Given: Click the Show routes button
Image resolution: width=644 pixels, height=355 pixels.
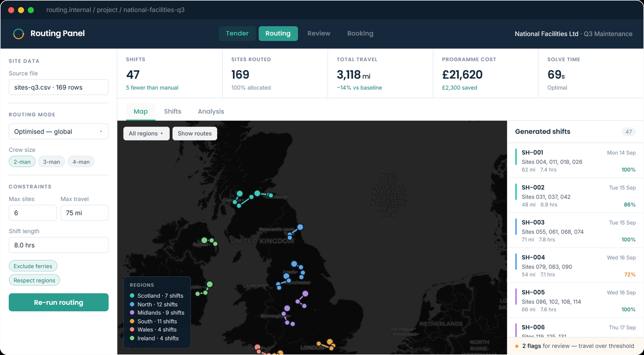Looking at the screenshot, I should (195, 134).
